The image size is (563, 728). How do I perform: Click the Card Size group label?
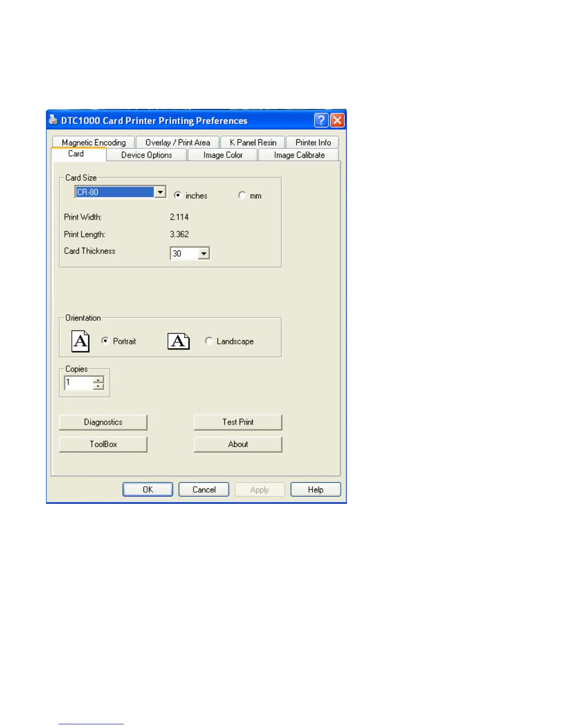[81, 177]
